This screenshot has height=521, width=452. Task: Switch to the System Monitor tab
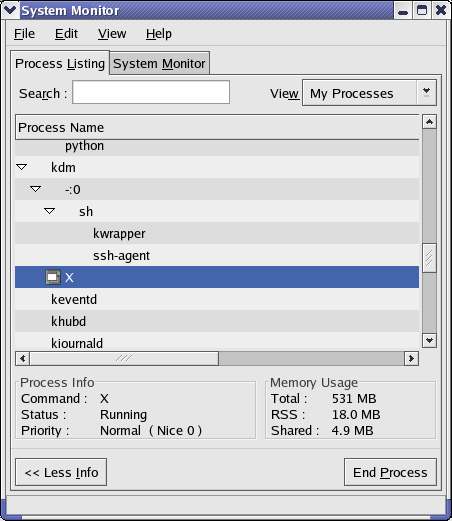point(159,63)
